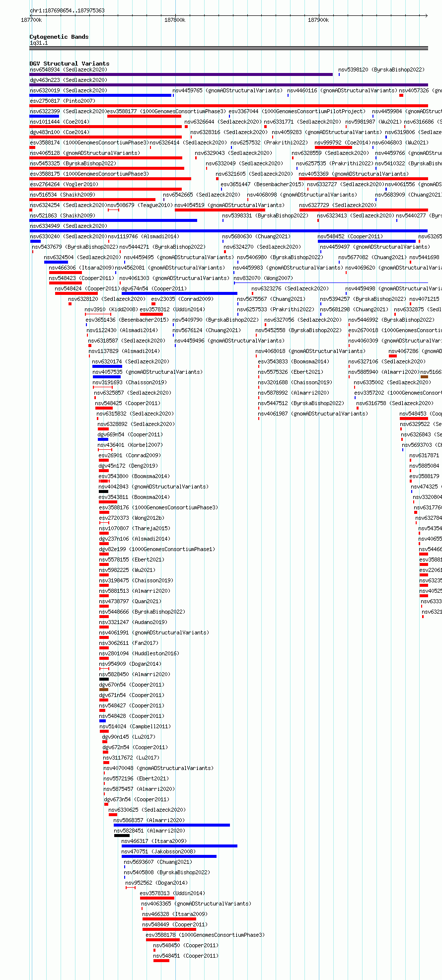Open the esv2764264 (Vogler2010) label
This screenshot has width=442, height=980.
(x=64, y=185)
